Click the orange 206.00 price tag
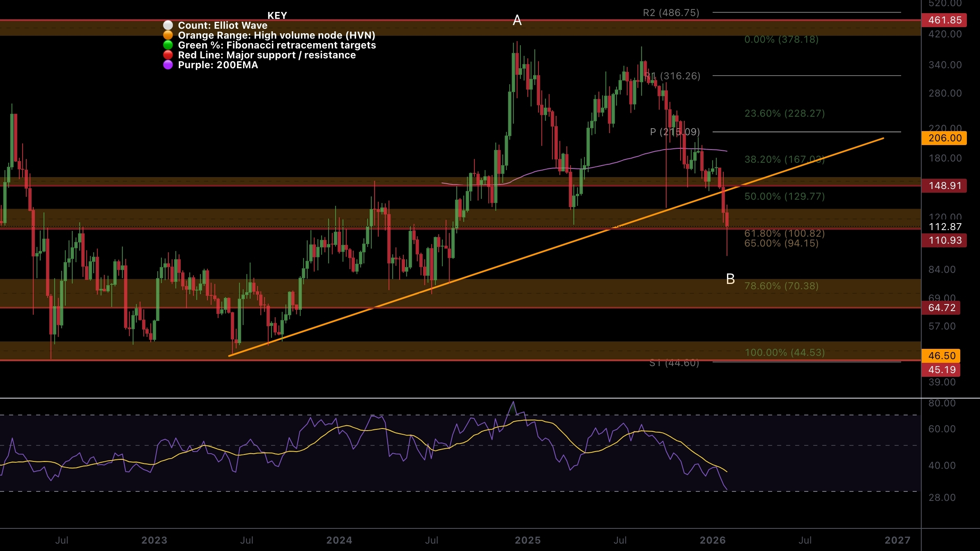 point(944,138)
